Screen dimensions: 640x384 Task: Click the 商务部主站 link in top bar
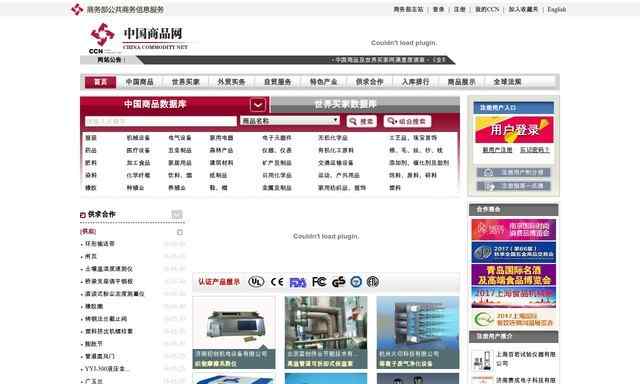click(x=408, y=9)
